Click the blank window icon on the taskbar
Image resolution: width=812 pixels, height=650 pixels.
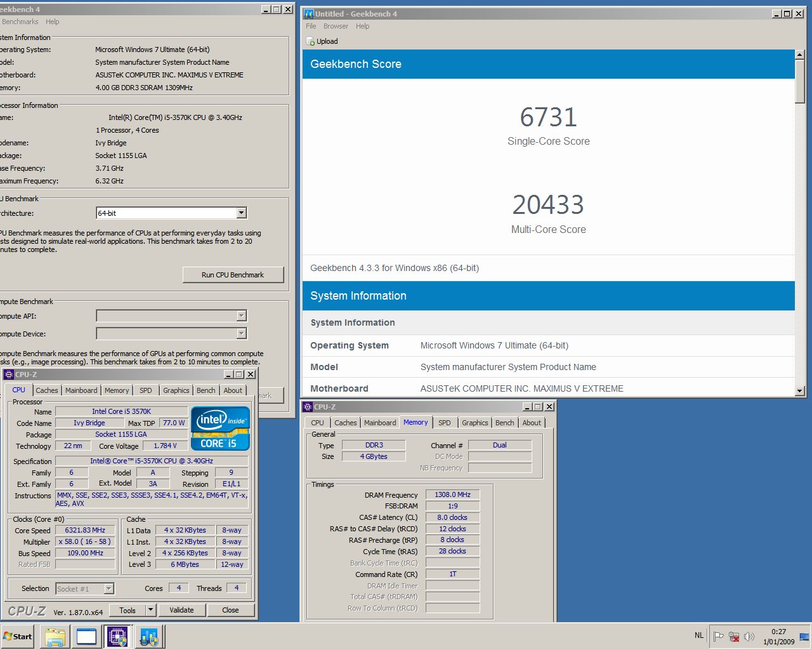tap(86, 637)
